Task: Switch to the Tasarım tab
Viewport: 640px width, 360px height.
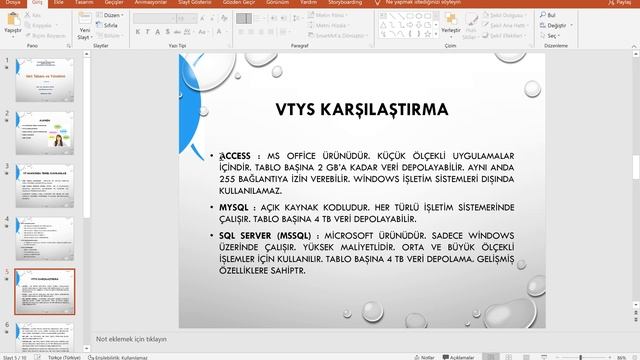Action: tap(83, 2)
